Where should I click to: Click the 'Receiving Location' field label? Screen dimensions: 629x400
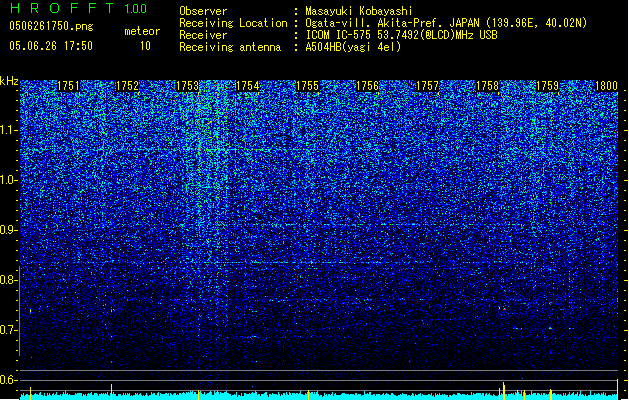(x=233, y=23)
